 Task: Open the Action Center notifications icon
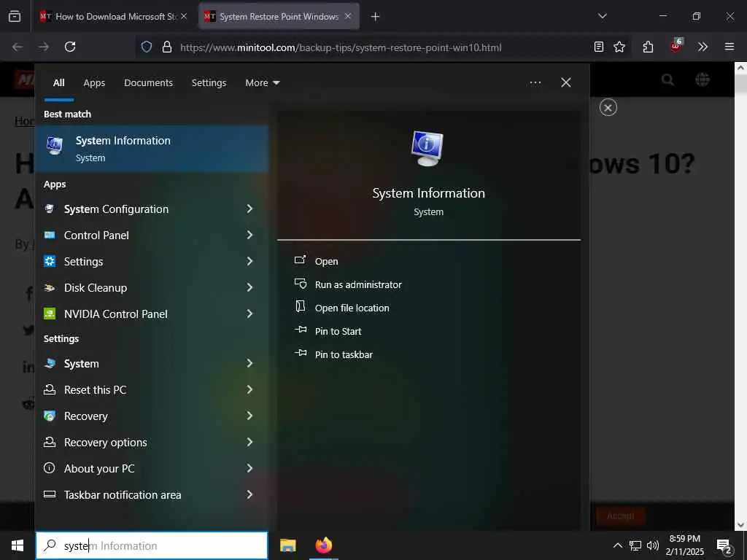724,545
